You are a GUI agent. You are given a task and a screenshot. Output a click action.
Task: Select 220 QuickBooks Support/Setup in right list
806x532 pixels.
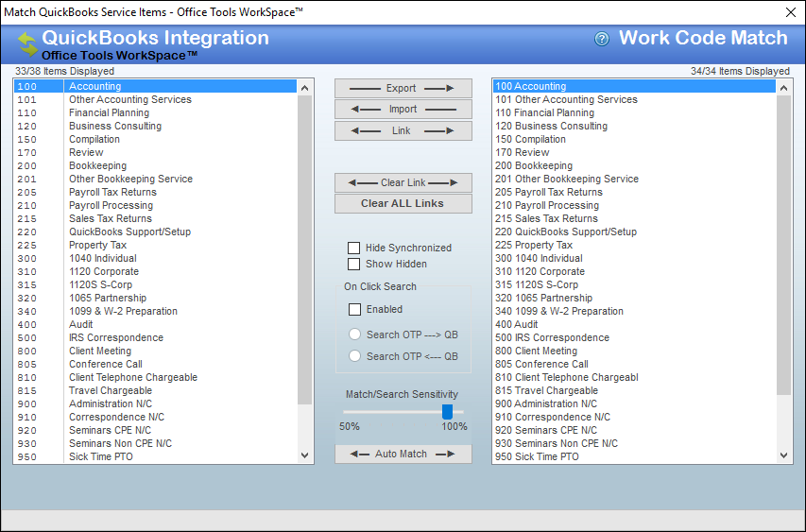(634, 232)
